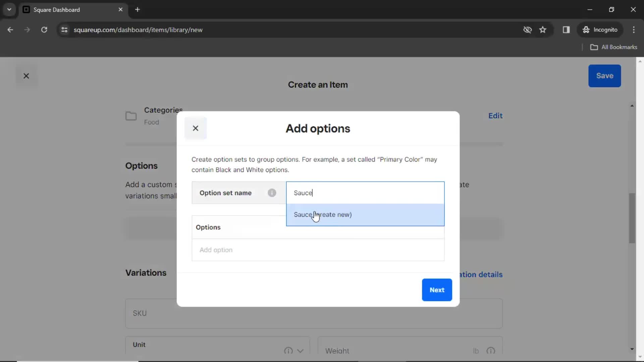
Task: Edit the Categories section
Action: (495, 116)
